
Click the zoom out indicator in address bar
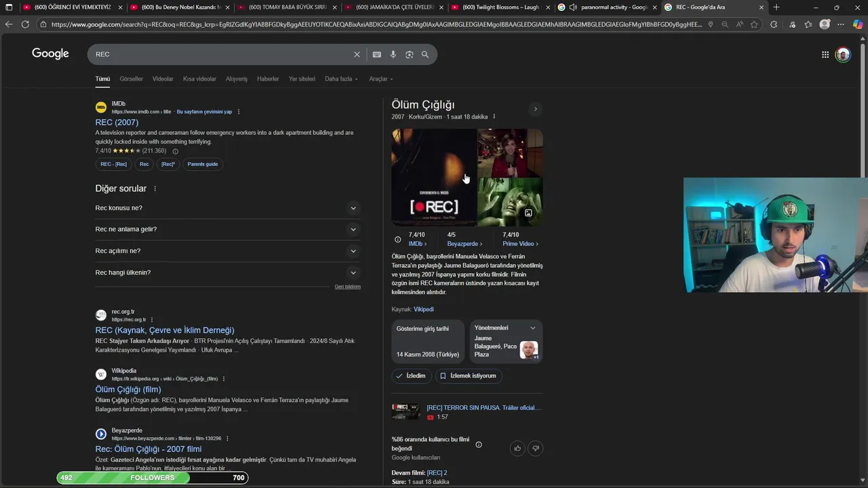pos(725,24)
